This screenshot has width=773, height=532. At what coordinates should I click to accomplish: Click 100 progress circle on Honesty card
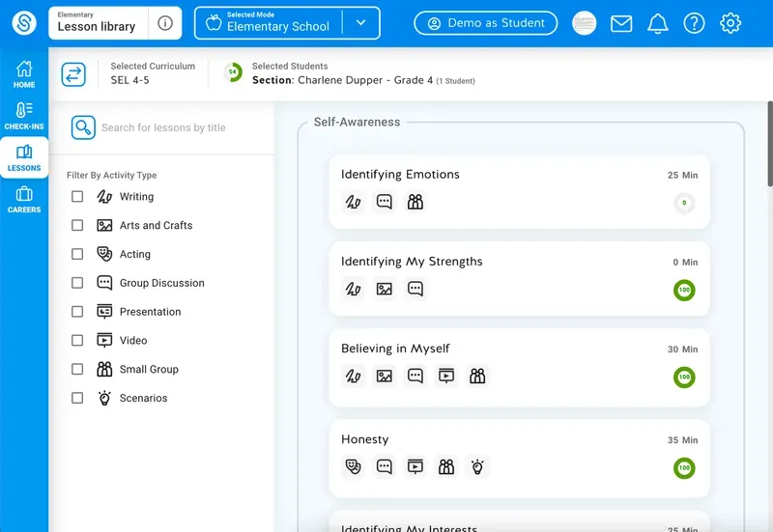pos(684,468)
